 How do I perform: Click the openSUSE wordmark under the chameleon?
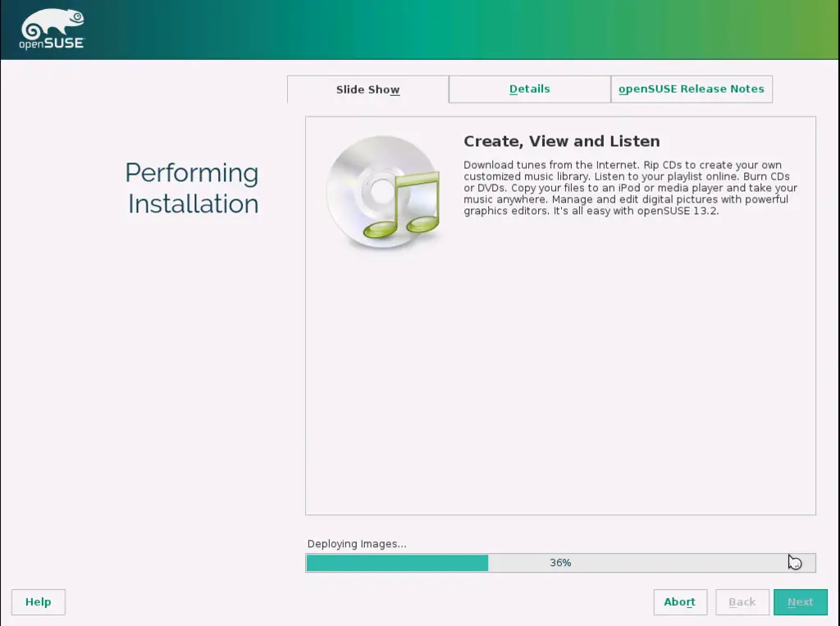click(52, 43)
